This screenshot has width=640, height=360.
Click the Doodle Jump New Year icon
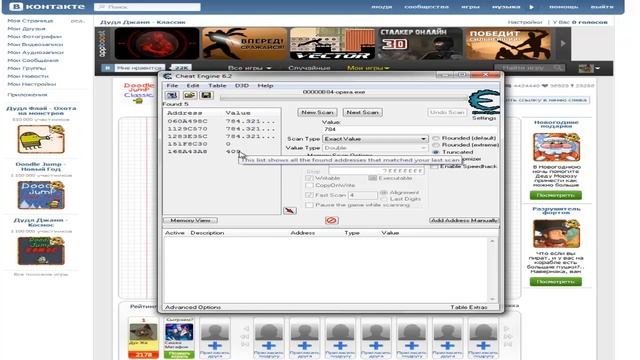(x=41, y=195)
